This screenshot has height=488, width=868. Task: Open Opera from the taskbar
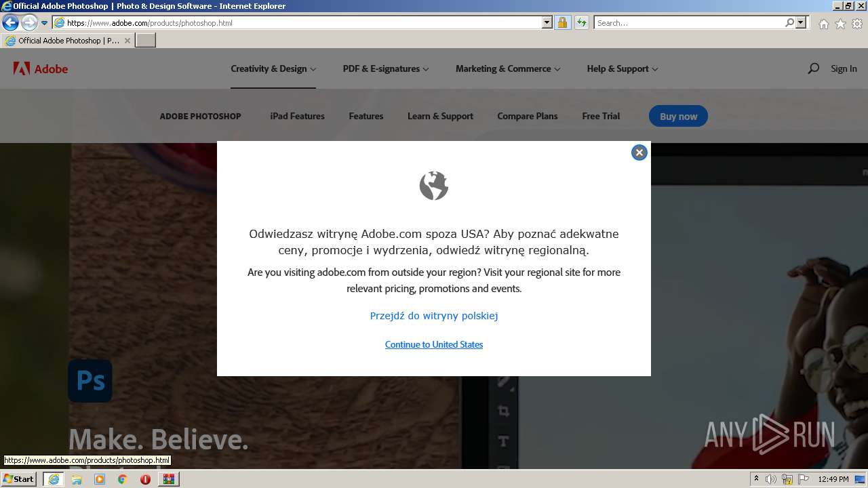[x=145, y=479]
